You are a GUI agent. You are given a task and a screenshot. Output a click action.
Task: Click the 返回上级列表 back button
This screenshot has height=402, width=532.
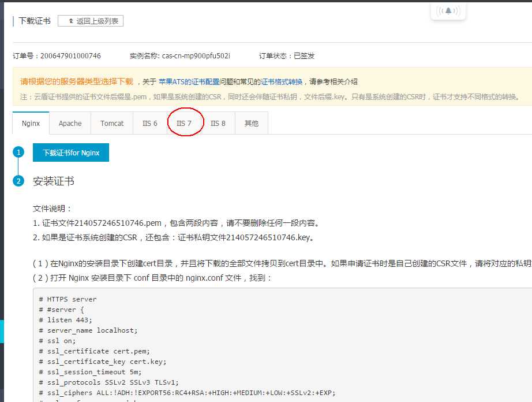pyautogui.click(x=91, y=21)
